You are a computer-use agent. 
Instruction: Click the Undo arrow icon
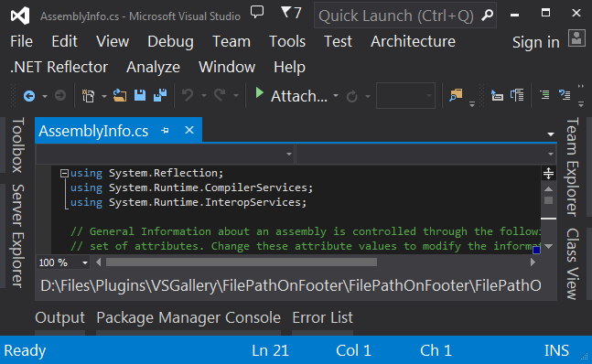(188, 95)
